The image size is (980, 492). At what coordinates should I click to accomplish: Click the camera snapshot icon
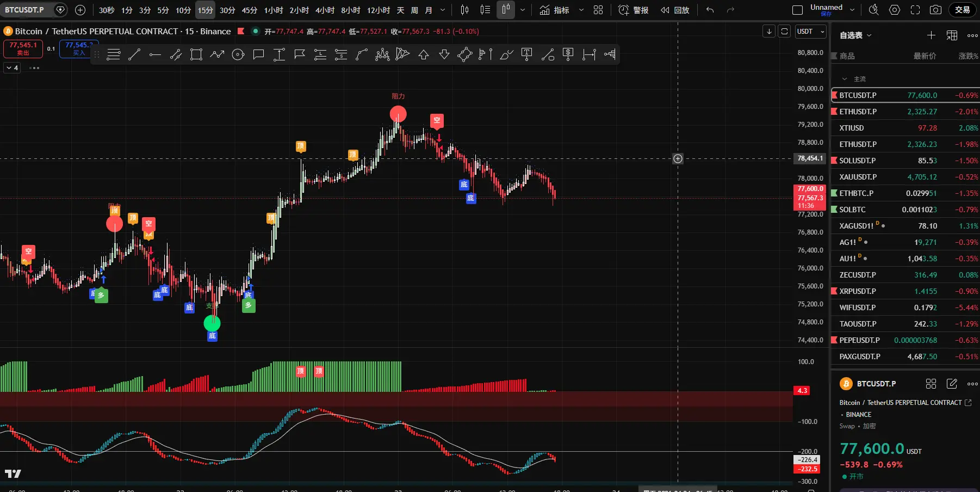(935, 10)
